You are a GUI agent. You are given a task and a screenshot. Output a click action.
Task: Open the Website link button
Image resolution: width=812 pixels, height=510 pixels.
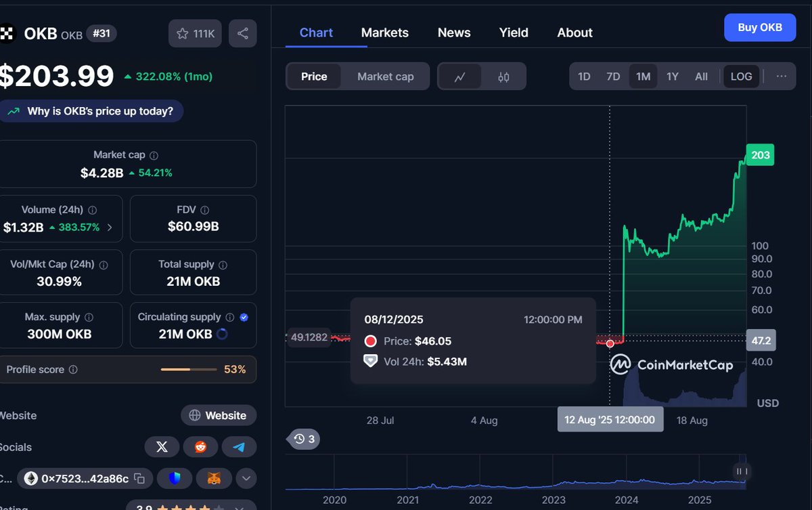(218, 415)
